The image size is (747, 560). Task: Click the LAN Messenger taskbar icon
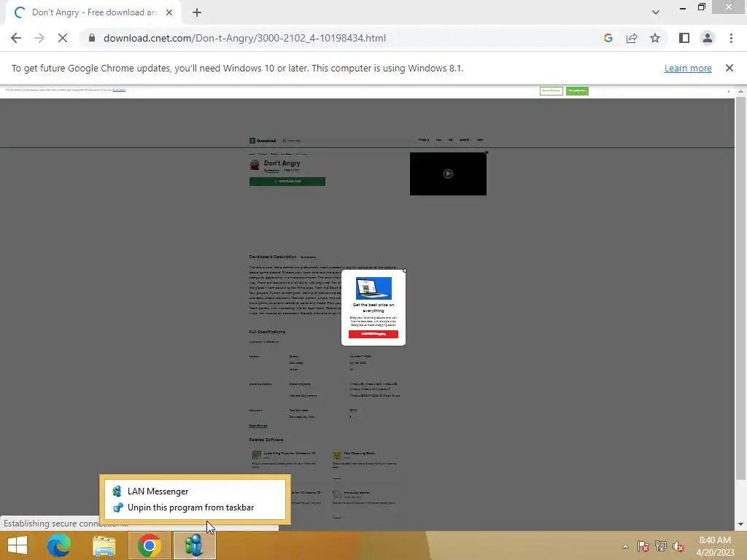(194, 545)
